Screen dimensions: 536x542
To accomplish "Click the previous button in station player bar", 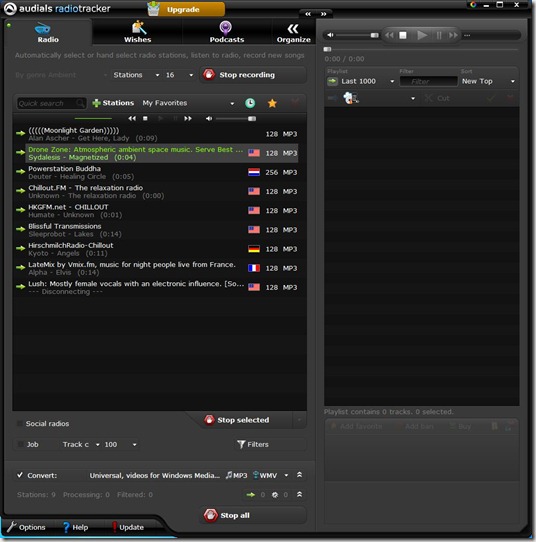I will [x=132, y=119].
